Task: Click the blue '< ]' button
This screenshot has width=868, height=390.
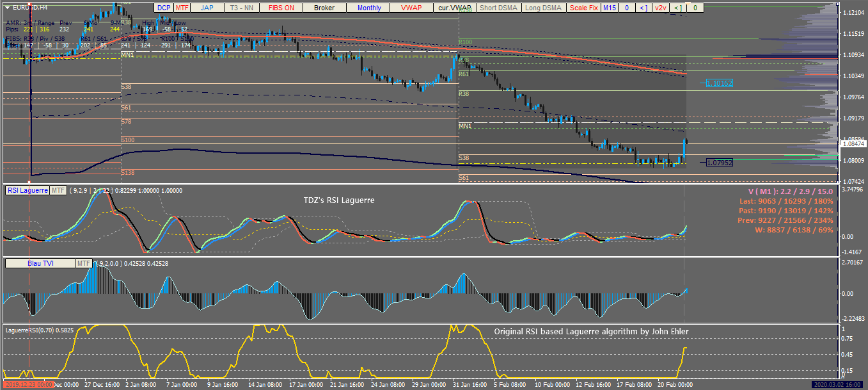Action: pyautogui.click(x=643, y=8)
